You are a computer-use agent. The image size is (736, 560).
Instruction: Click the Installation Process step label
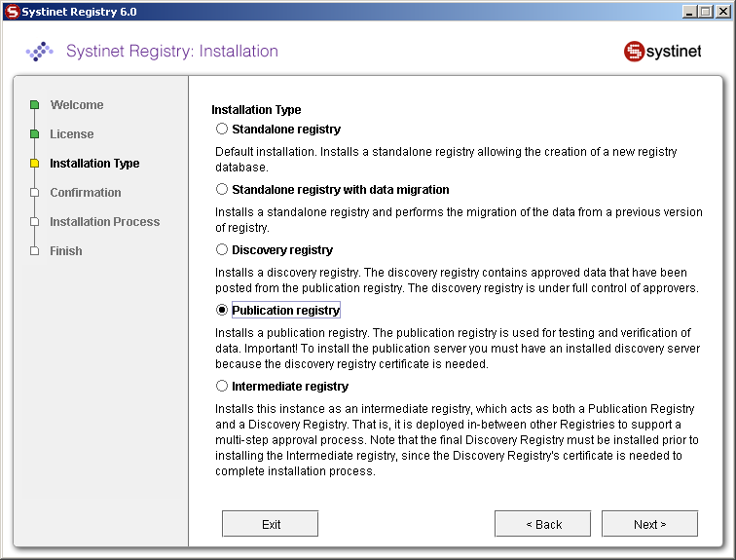[x=105, y=221]
